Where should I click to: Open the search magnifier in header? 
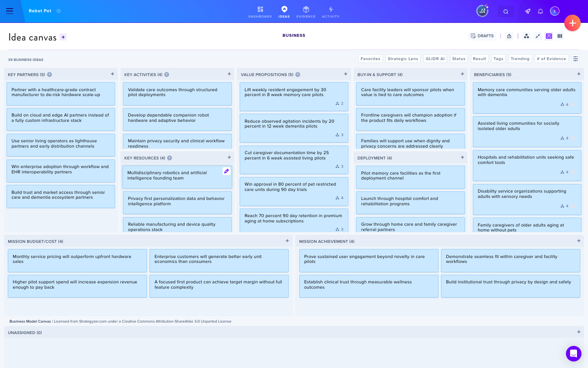pyautogui.click(x=506, y=11)
